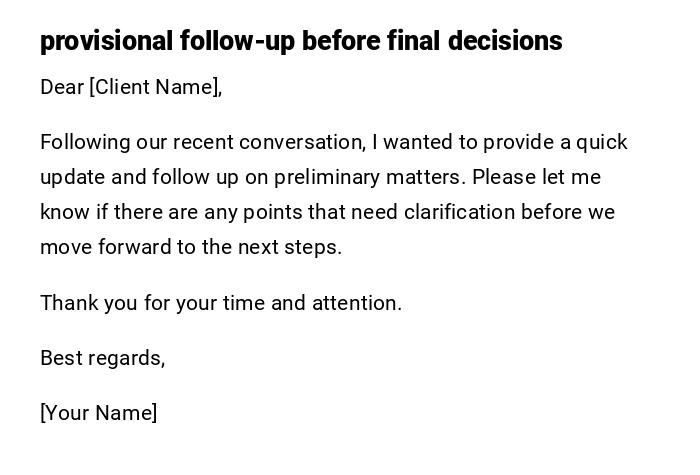Click the heading "provisional follow-up before final decisions"
700x475 pixels.
click(x=301, y=41)
